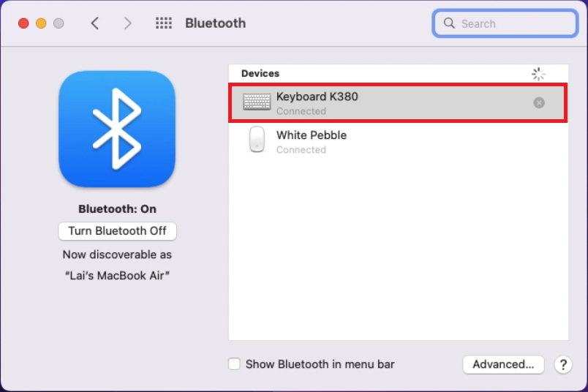Close the Bluetooth preferences window
588x392 pixels.
[x=23, y=23]
